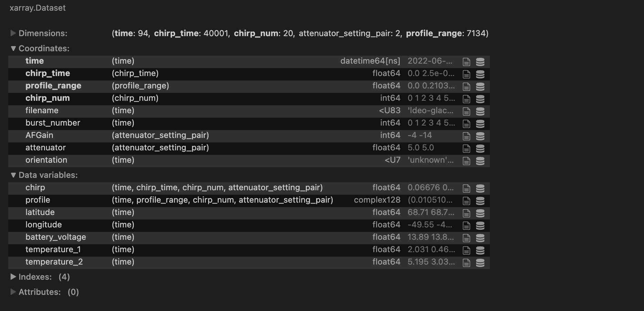Show attributes for battery_voltage variable

466,237
